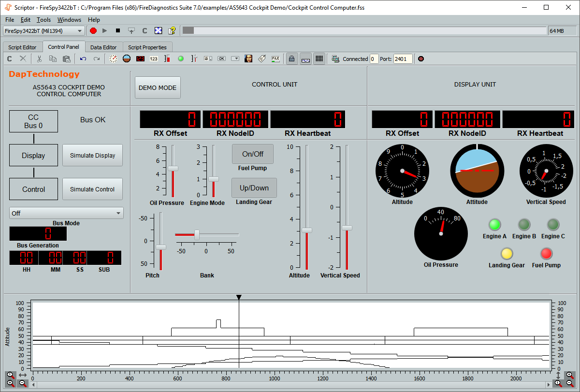Switch to the Data Editor tab

pyautogui.click(x=103, y=47)
